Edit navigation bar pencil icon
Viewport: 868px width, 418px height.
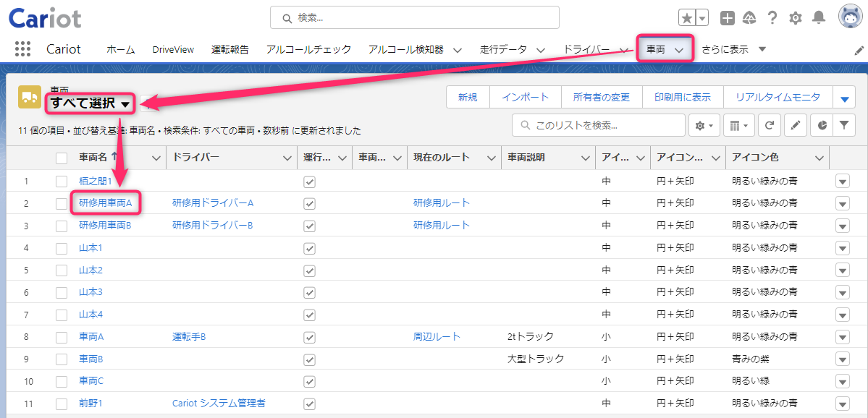tap(859, 51)
